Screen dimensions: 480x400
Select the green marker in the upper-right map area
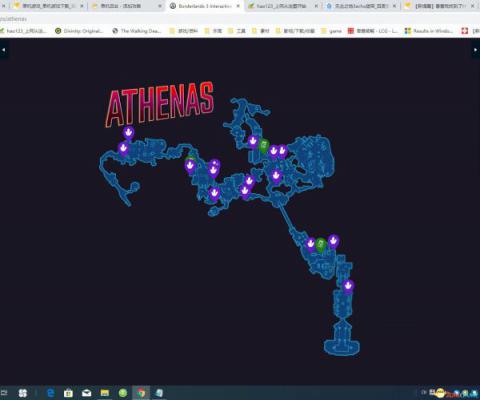[x=264, y=146]
